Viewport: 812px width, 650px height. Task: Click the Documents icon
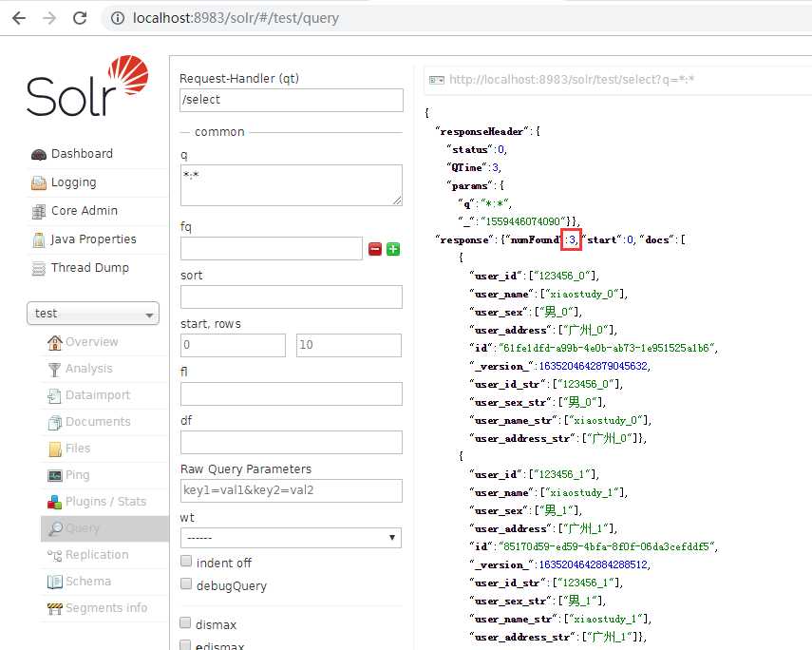pos(54,422)
